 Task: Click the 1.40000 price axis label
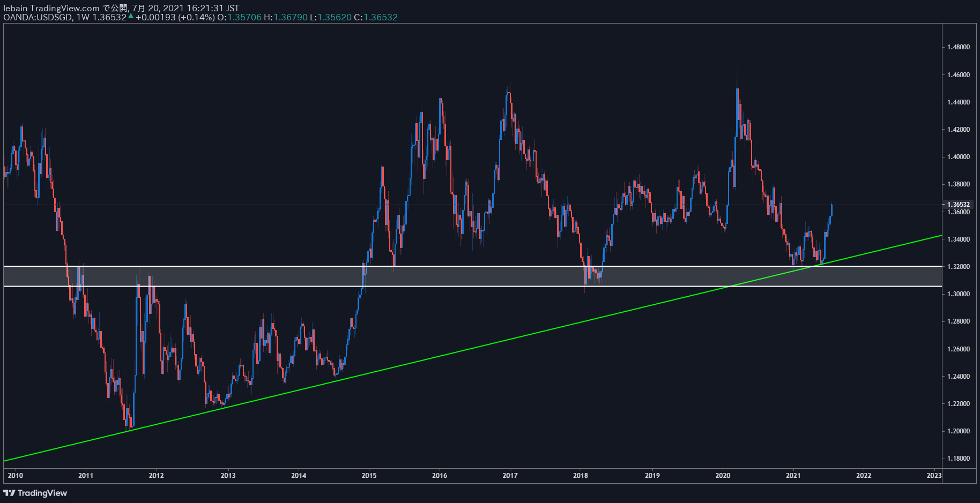(x=958, y=157)
